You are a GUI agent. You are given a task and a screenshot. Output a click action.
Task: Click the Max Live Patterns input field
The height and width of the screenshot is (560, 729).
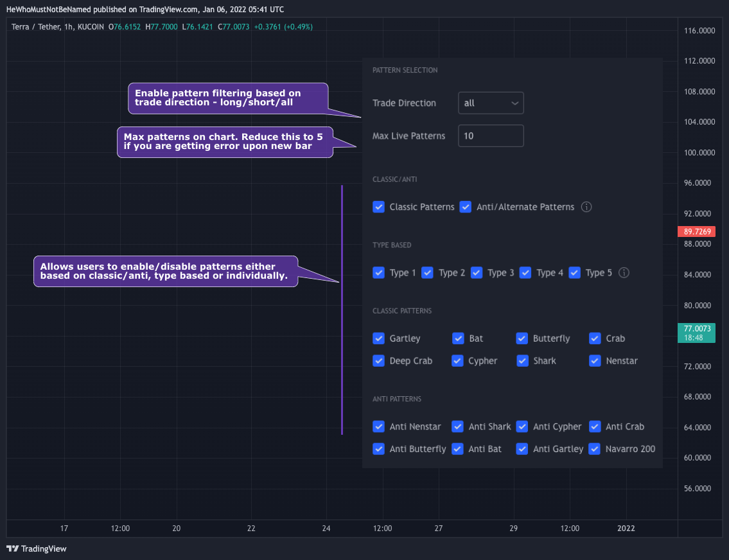point(491,136)
